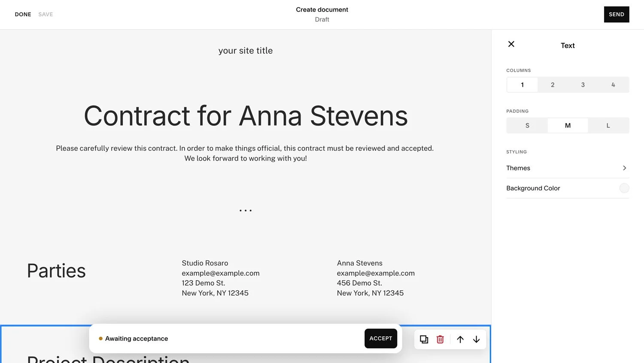Screen dimensions: 644x363
Task: Choose medium padding M
Action: point(568,125)
